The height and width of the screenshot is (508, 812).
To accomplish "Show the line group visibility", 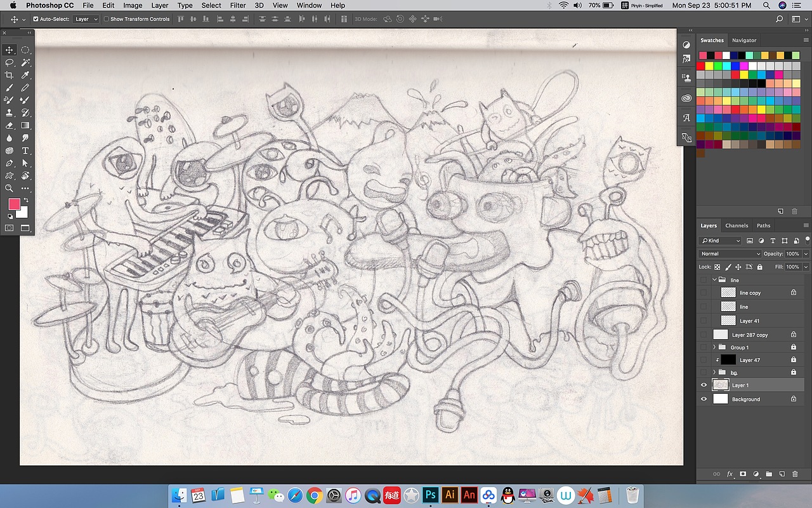I will click(x=704, y=280).
